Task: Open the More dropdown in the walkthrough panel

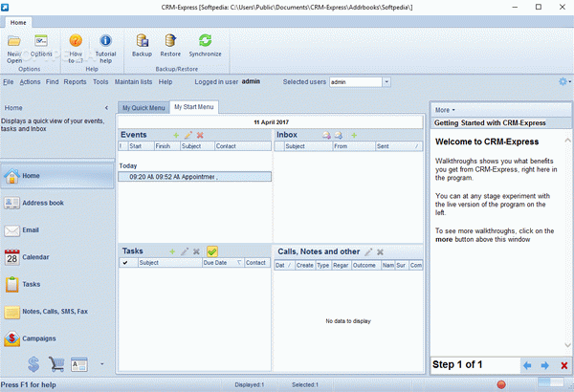Action: coord(445,110)
